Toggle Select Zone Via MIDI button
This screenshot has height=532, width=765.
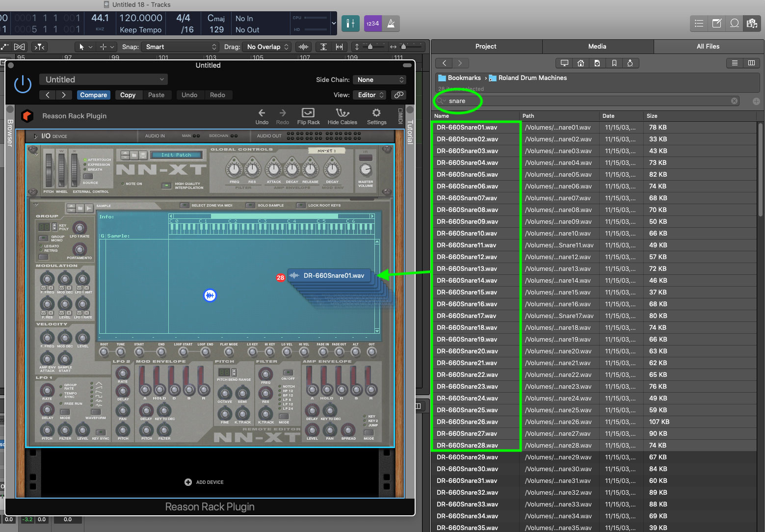tap(185, 205)
